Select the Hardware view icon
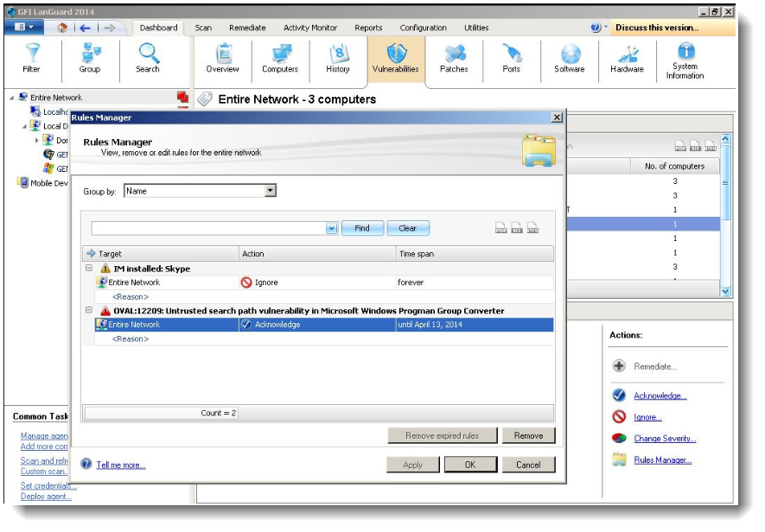 [x=627, y=59]
